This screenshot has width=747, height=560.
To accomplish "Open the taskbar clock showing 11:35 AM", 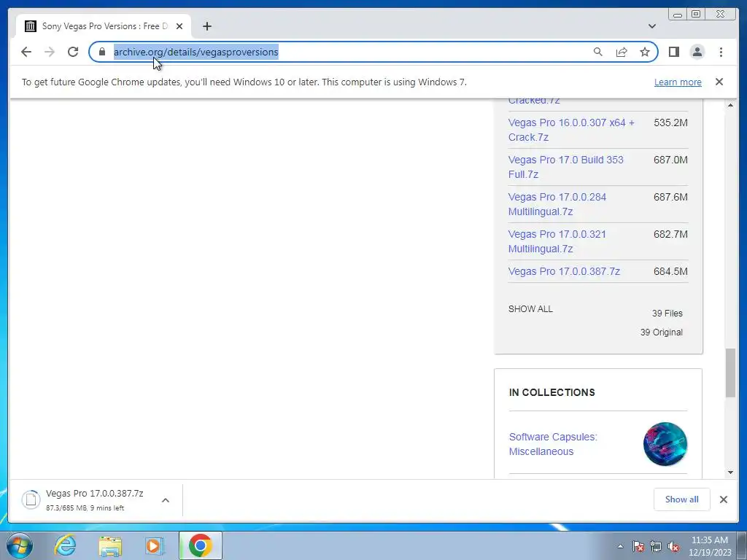I will pyautogui.click(x=710, y=546).
